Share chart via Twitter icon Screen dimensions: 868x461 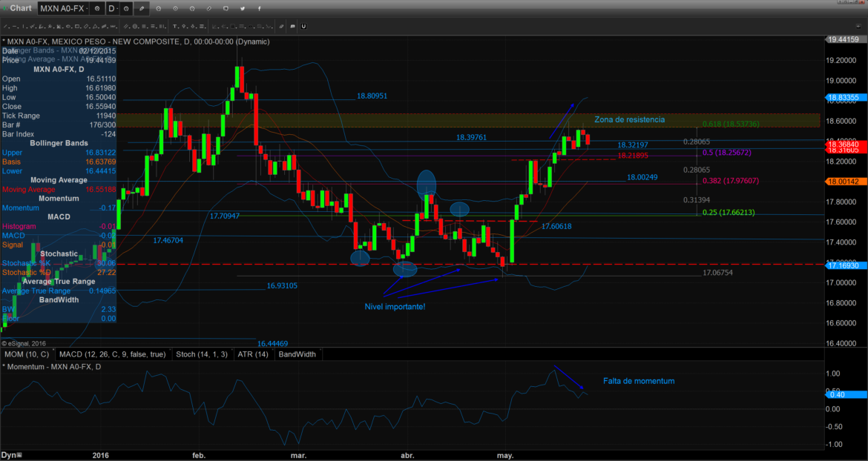[243, 8]
